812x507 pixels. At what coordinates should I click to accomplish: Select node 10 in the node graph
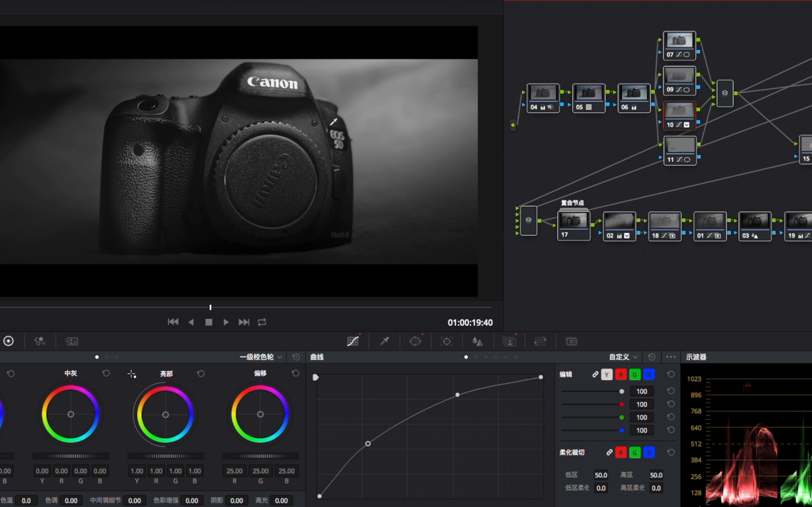[680, 116]
